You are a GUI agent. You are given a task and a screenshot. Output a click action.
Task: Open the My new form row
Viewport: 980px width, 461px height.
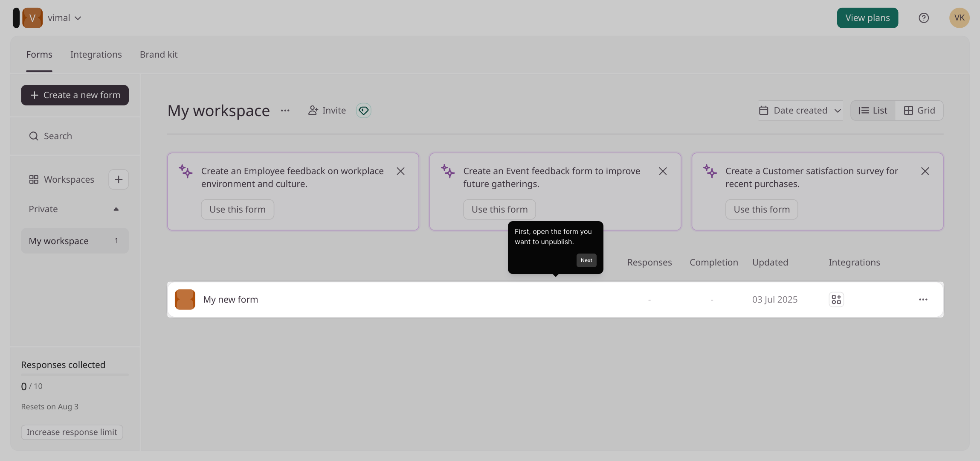click(555, 300)
